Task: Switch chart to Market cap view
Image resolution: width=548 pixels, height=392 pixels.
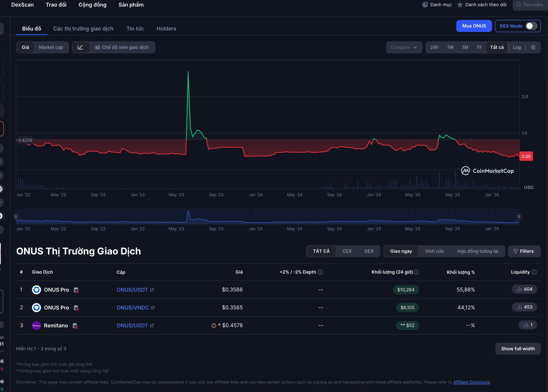Action: (51, 47)
